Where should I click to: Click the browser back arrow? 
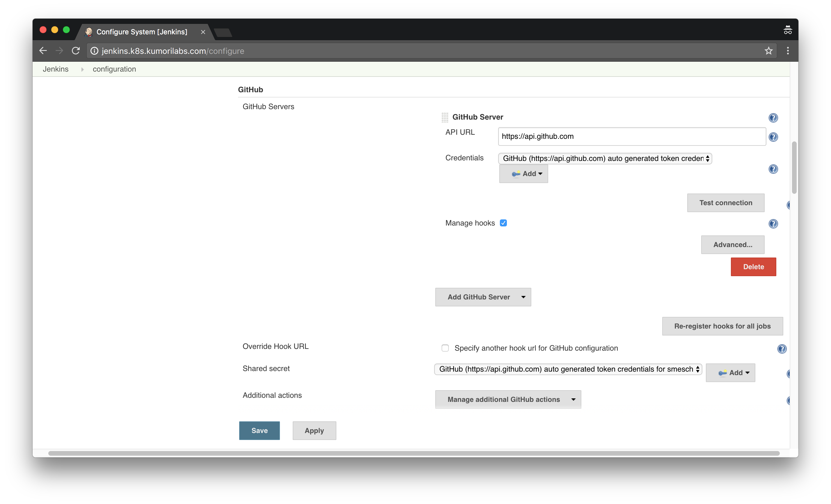(43, 51)
